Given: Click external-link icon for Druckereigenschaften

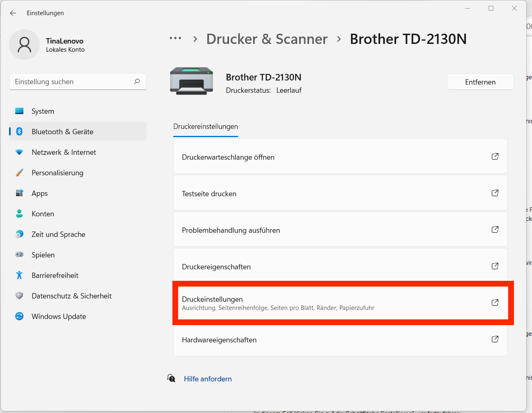Looking at the screenshot, I should coord(495,266).
